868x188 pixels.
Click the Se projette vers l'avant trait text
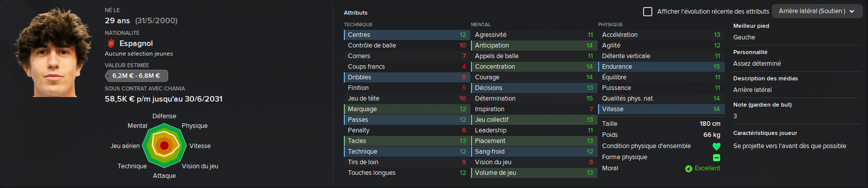tap(790, 146)
